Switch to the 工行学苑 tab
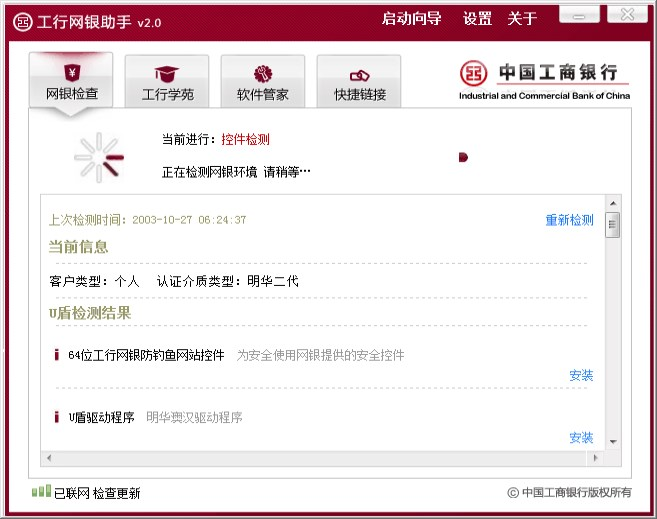 pos(167,82)
